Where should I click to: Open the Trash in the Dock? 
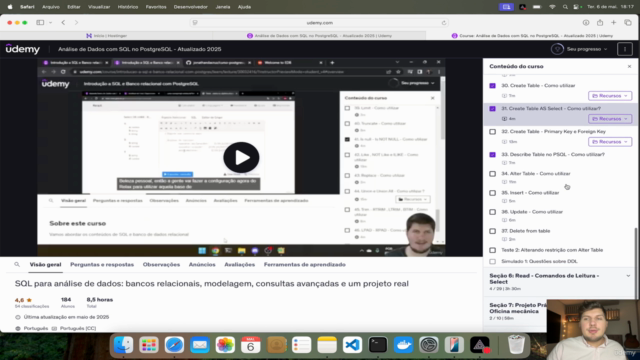click(x=516, y=345)
